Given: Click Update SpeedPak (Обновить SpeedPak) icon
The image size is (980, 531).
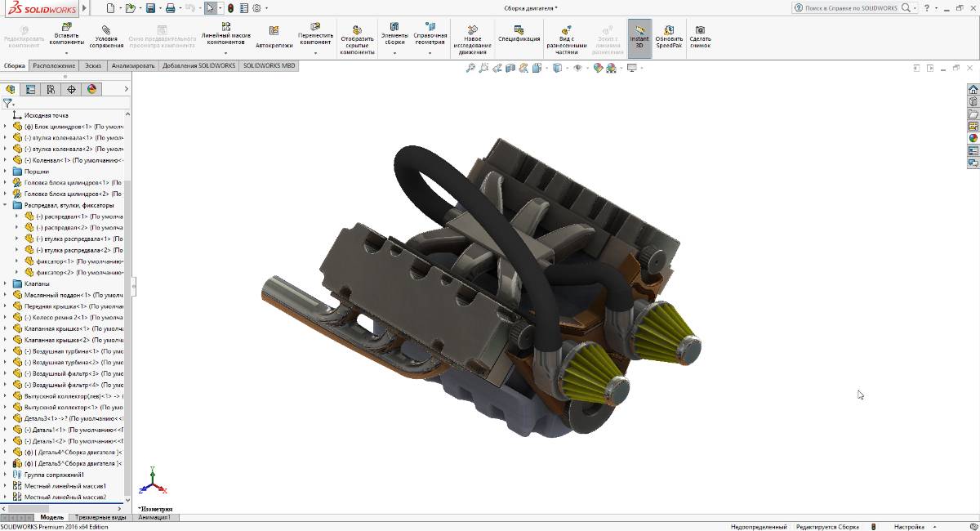Looking at the screenshot, I should 669,29.
